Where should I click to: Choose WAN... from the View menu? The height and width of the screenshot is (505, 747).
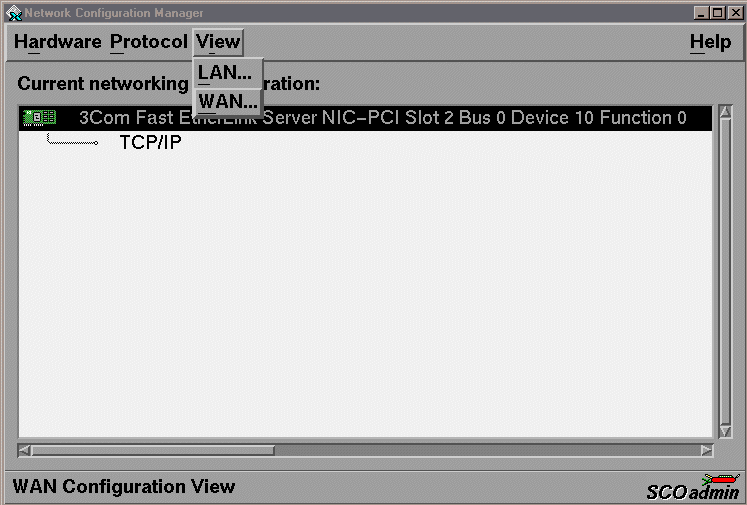pos(228,101)
